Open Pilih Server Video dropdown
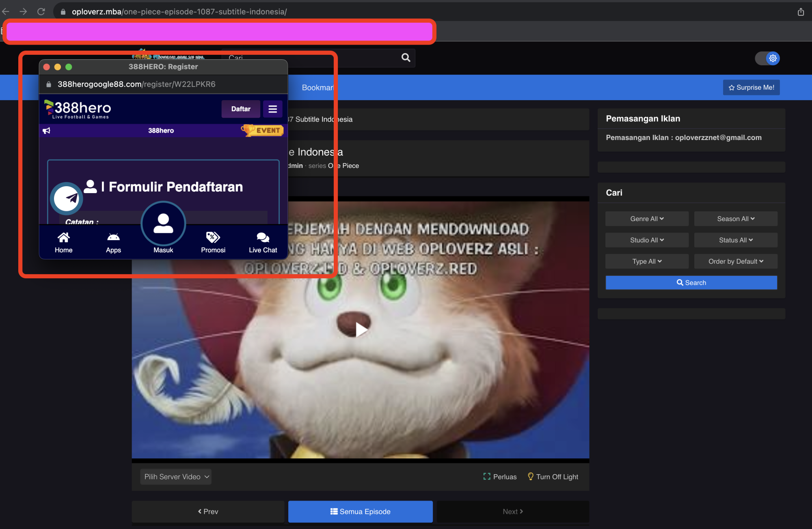The width and height of the screenshot is (812, 529). (x=176, y=477)
